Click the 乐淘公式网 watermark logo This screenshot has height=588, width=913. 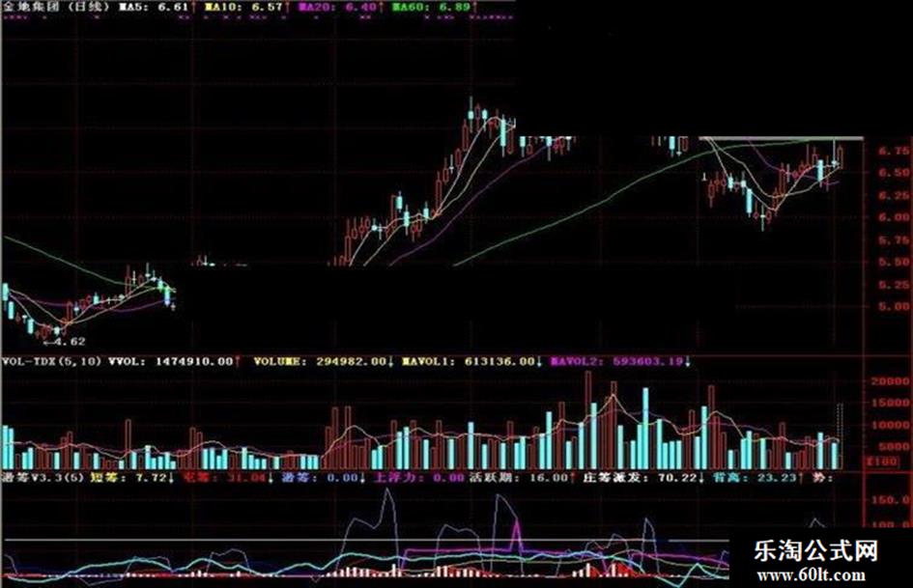point(815,550)
